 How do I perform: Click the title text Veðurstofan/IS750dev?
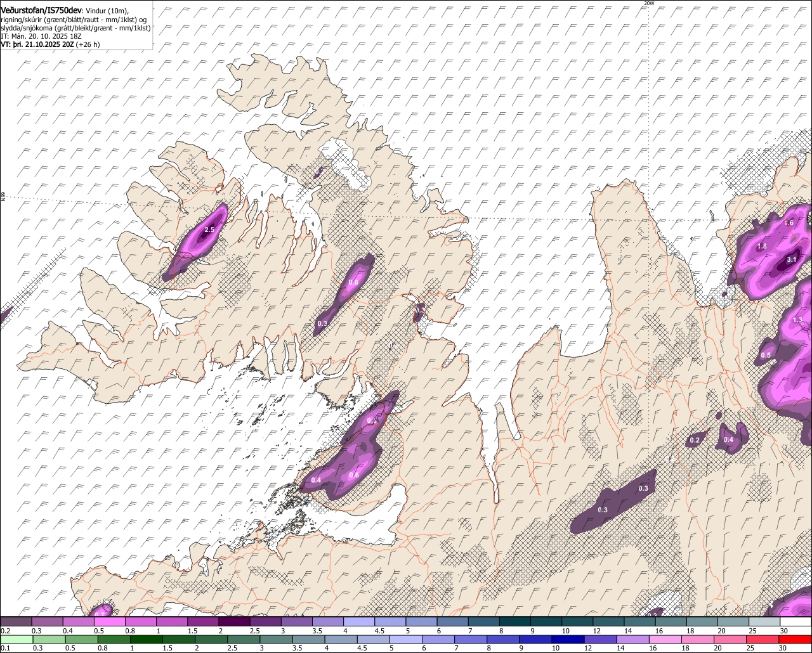pyautogui.click(x=41, y=10)
